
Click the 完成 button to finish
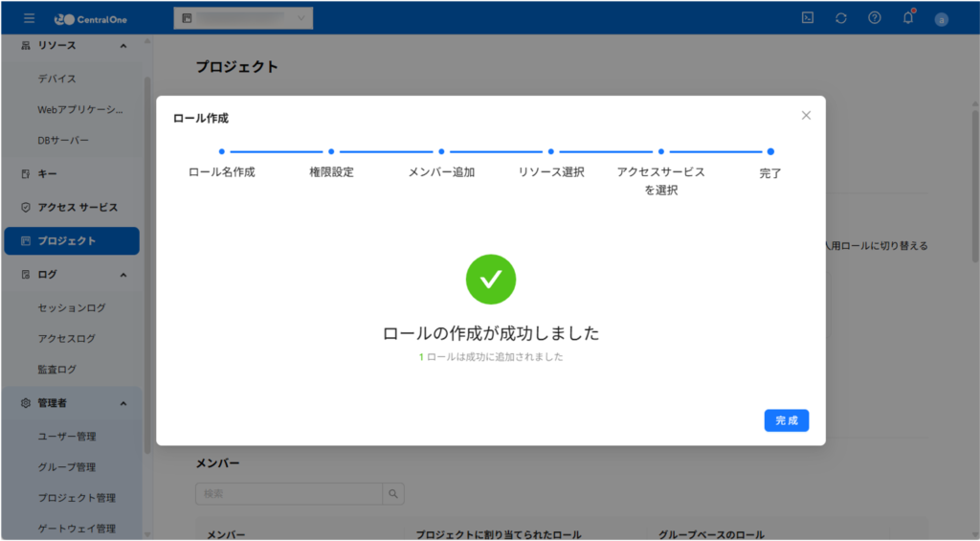point(786,420)
